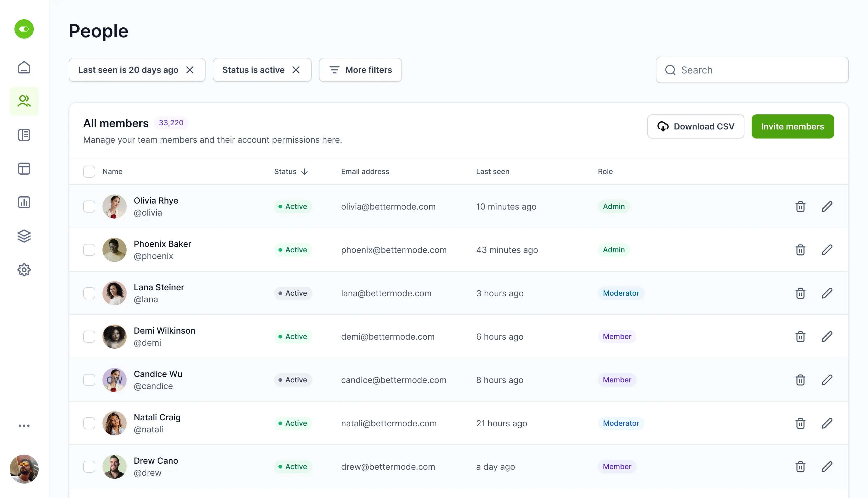Screen dimensions: 868x498
Task: Remove the 'Last seen is 20 days ago' filter
Action: click(x=190, y=70)
